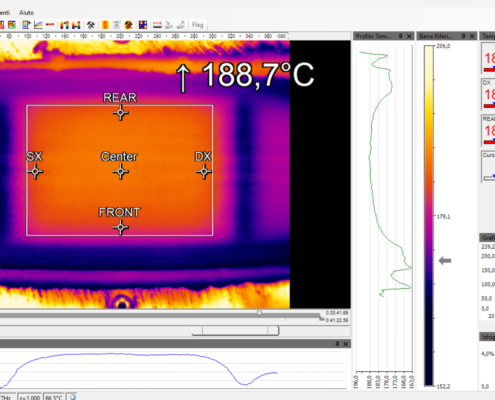Image resolution: width=495 pixels, height=400 pixels.
Task: Click the gray arrow marker on color bar
Action: click(x=445, y=261)
